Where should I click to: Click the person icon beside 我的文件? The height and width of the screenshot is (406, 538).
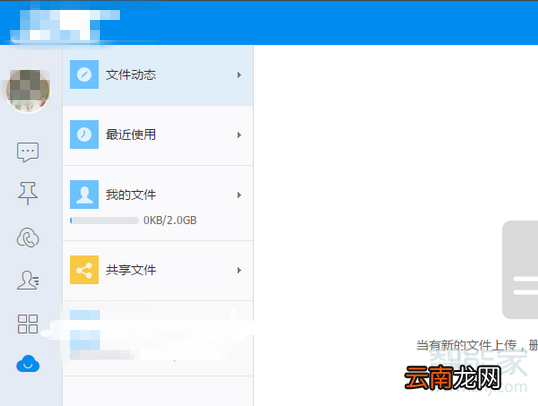pyautogui.click(x=84, y=195)
